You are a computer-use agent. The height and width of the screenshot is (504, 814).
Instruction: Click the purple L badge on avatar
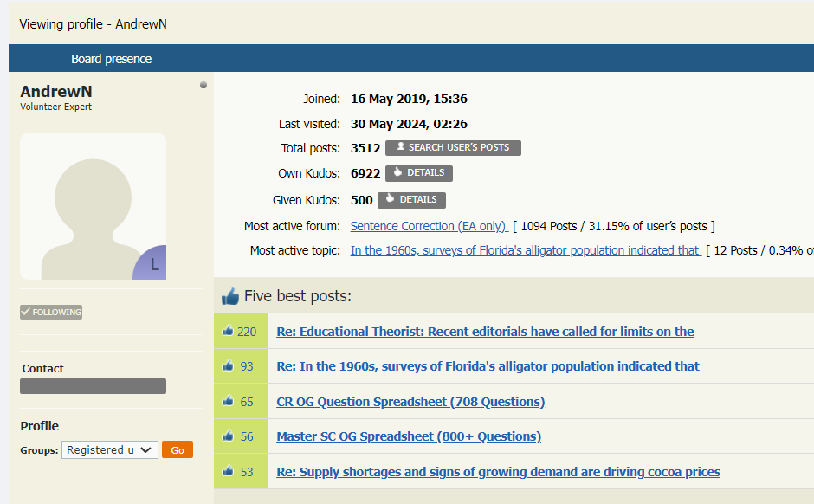coord(152,264)
